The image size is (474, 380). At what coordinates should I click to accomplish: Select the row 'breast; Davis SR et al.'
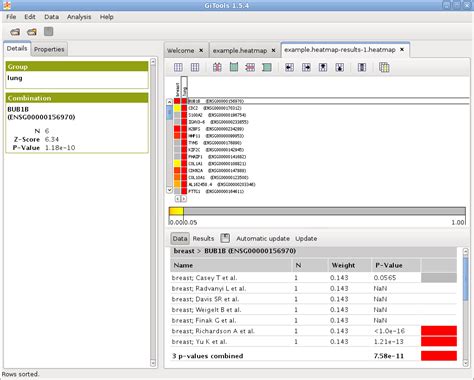313,299
